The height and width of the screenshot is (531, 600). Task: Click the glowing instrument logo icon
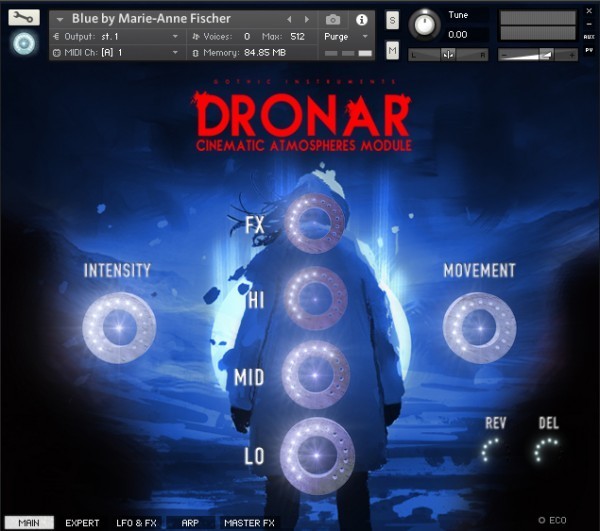tap(24, 43)
